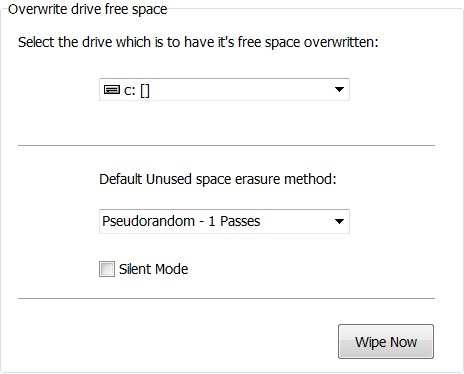Click the drive icon next to c: []

112,90
